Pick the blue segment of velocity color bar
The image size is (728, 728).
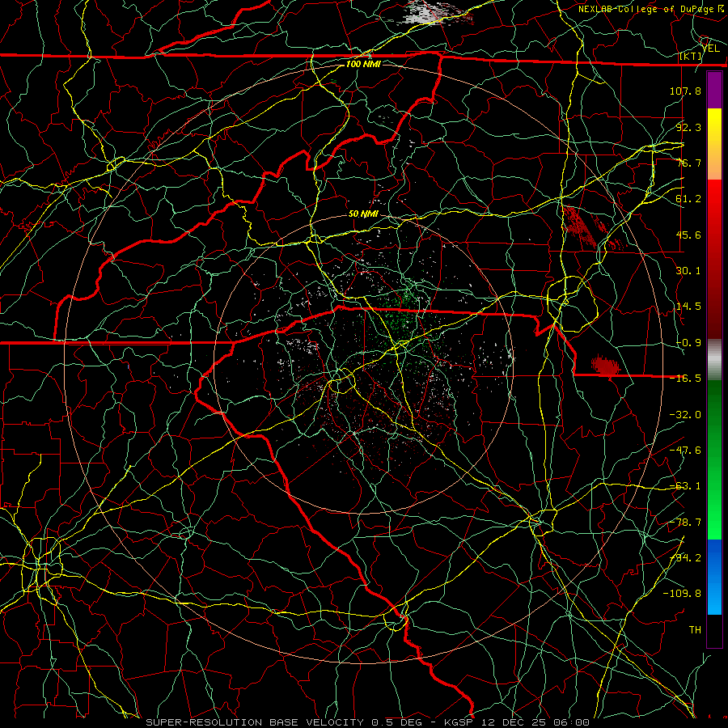tap(714, 577)
